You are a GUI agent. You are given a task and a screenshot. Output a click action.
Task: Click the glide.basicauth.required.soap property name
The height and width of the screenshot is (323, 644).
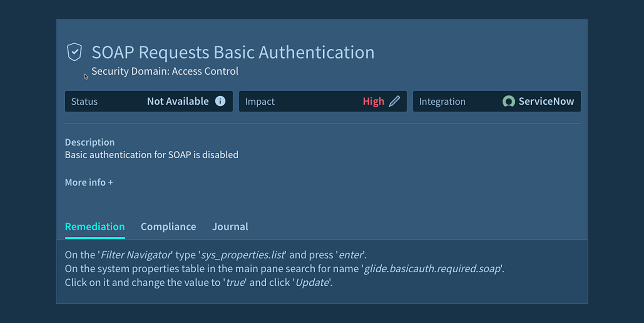(432, 269)
